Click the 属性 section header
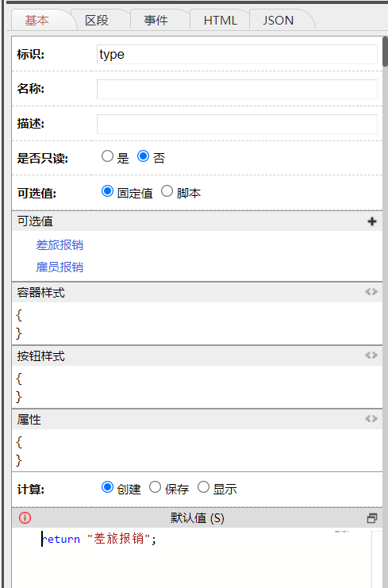The height and width of the screenshot is (588, 388). 198,419
